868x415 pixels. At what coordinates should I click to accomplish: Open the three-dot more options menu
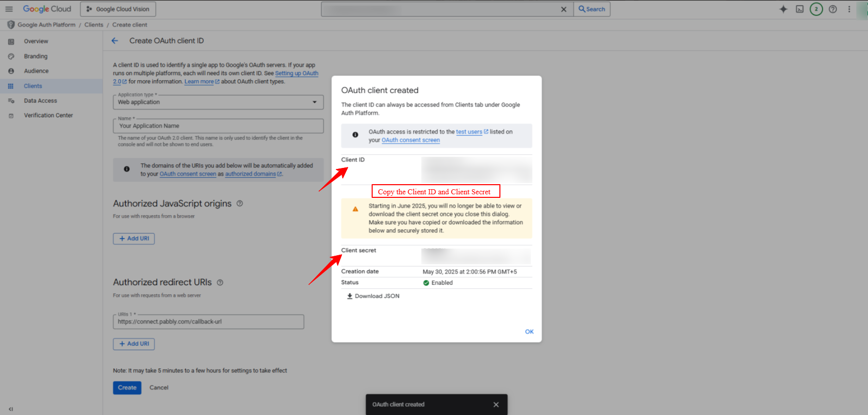click(x=849, y=9)
